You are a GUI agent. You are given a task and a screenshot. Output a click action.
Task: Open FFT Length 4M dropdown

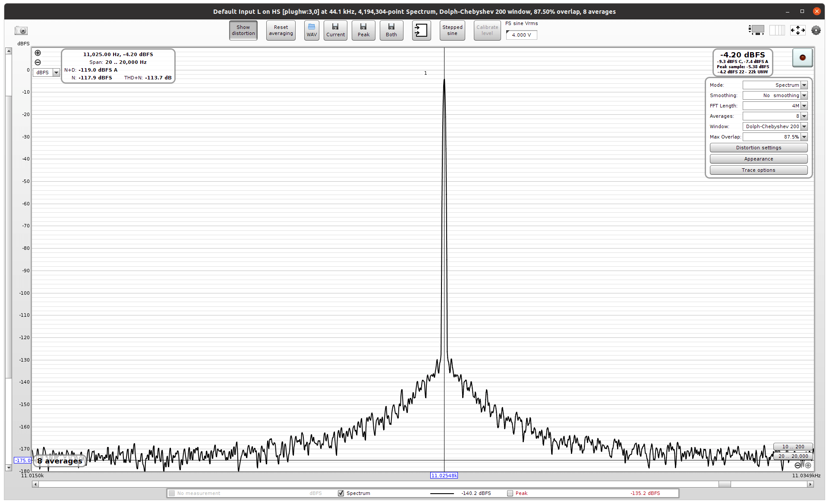[x=775, y=106]
